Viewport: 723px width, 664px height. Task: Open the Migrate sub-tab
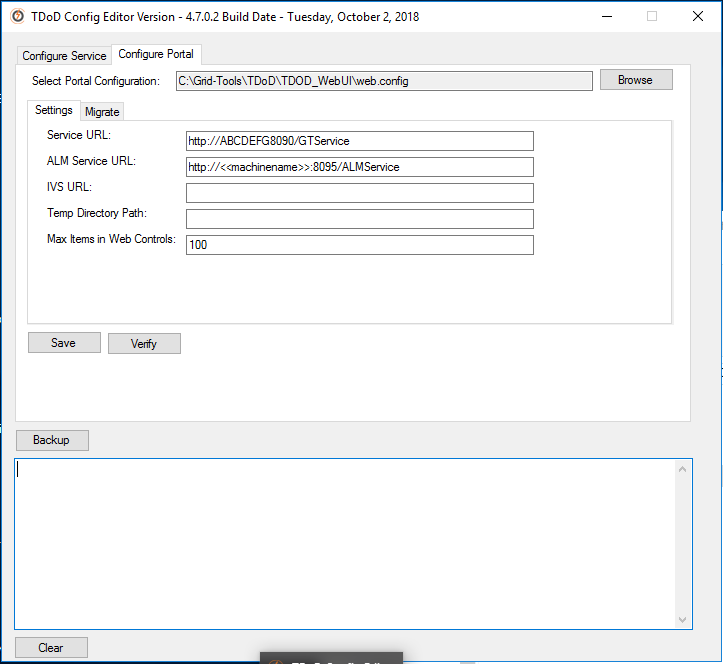pos(102,112)
